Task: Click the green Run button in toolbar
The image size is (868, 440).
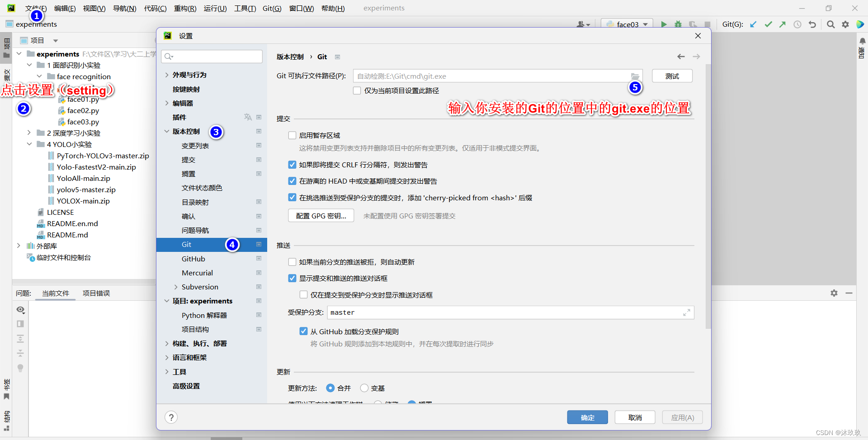Action: [x=664, y=24]
